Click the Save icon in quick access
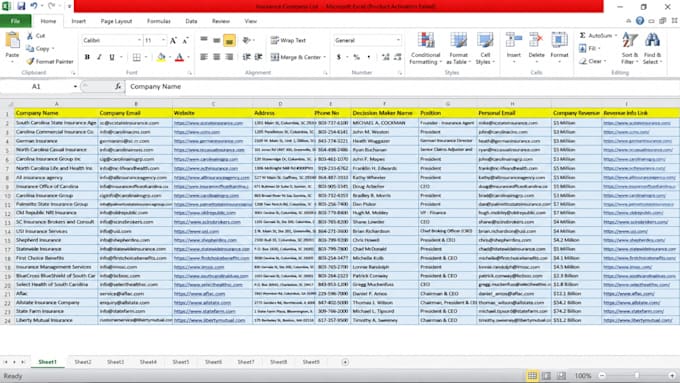The image size is (680, 383). coord(21,6)
